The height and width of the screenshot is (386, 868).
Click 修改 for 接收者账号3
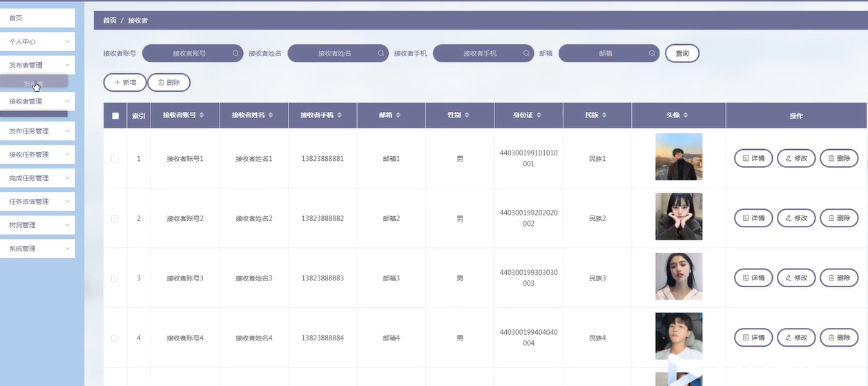click(x=796, y=278)
